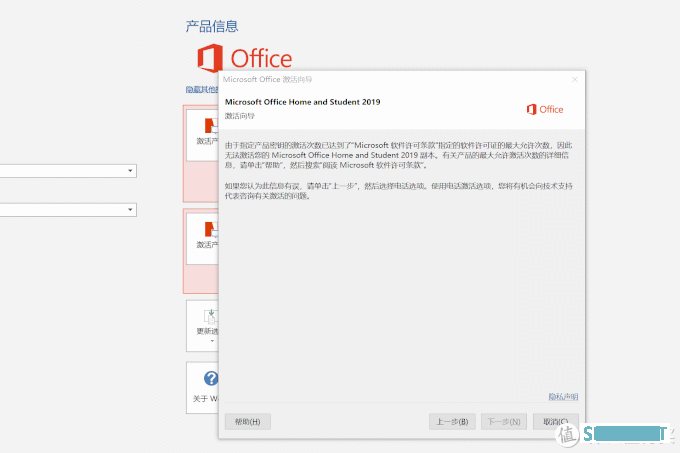Click the 产品信息 page heading
The image size is (680, 453).
[x=212, y=26]
